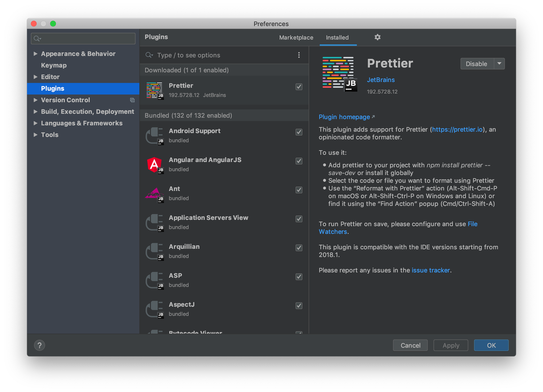The image size is (543, 392).
Task: Select the AspectJ plugin row
Action: point(224,309)
